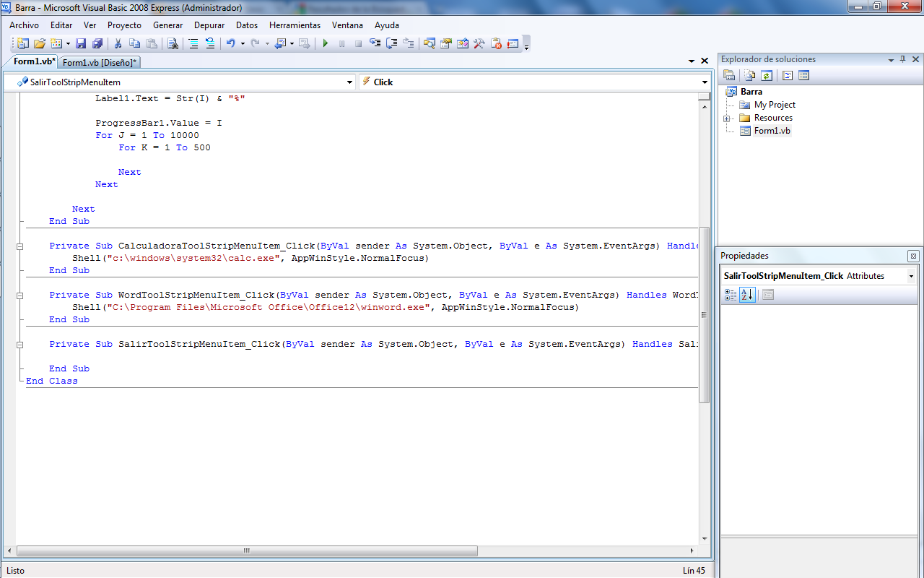This screenshot has width=924, height=578.
Task: Click the Save All icon
Action: pyautogui.click(x=97, y=43)
